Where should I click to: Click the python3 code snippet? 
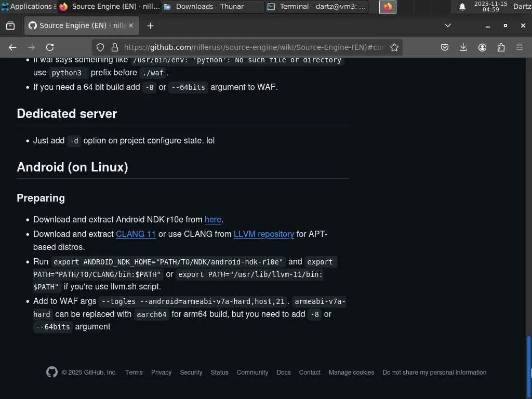(x=69, y=73)
